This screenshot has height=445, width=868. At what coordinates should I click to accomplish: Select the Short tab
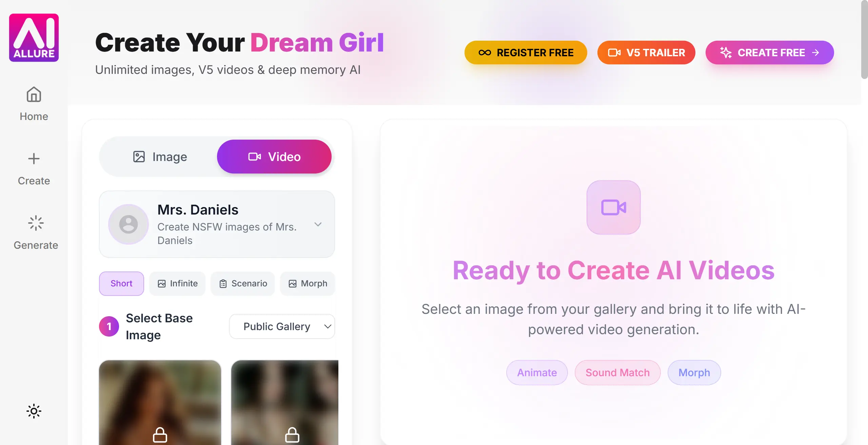point(121,283)
